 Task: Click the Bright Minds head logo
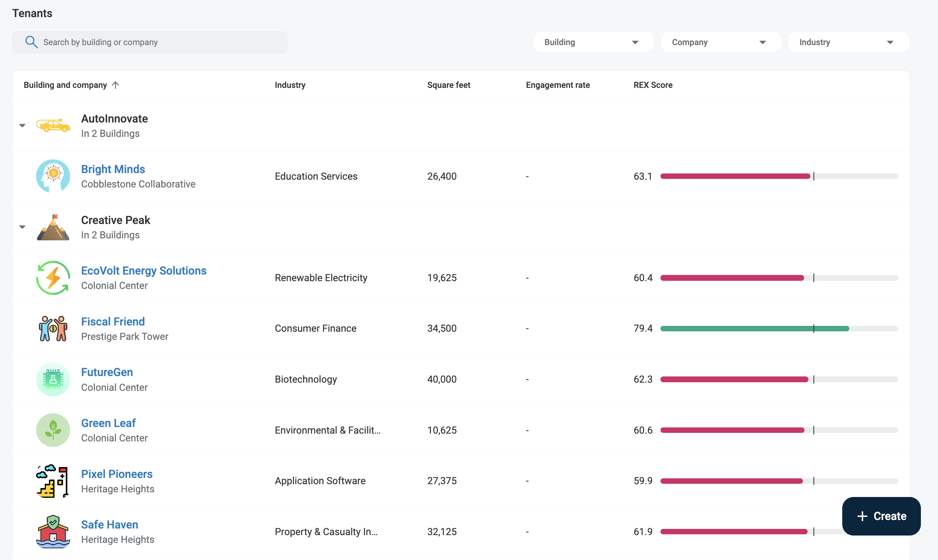[x=53, y=176]
